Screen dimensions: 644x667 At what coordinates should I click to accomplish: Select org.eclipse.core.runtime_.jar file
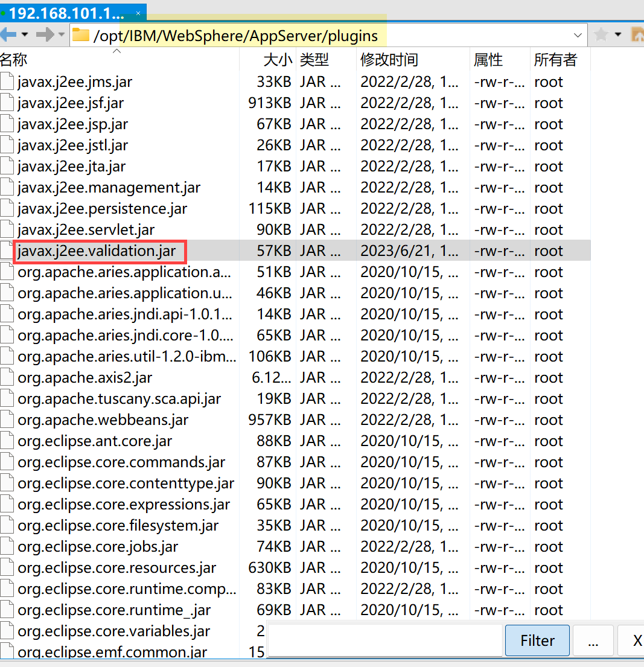click(114, 610)
